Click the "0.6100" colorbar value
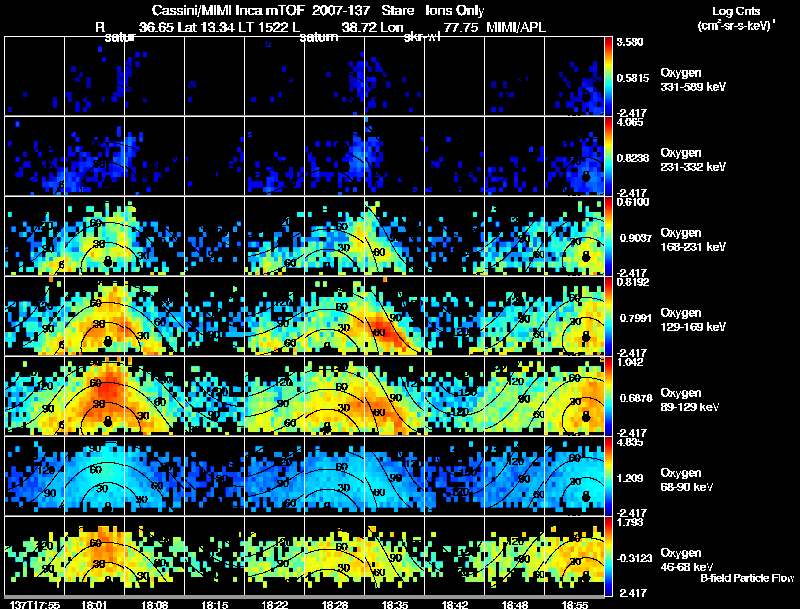Image resolution: width=800 pixels, height=609 pixels. click(633, 202)
